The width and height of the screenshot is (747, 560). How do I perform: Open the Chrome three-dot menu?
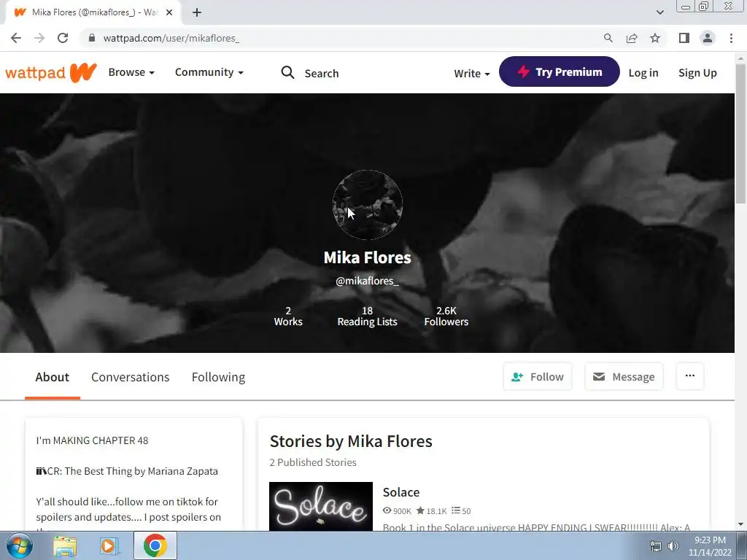(731, 38)
